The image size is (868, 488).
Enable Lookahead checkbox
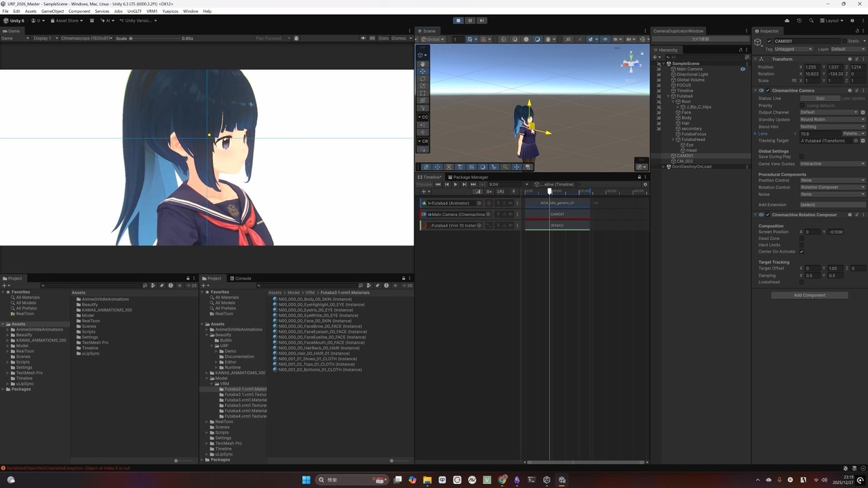point(802,282)
